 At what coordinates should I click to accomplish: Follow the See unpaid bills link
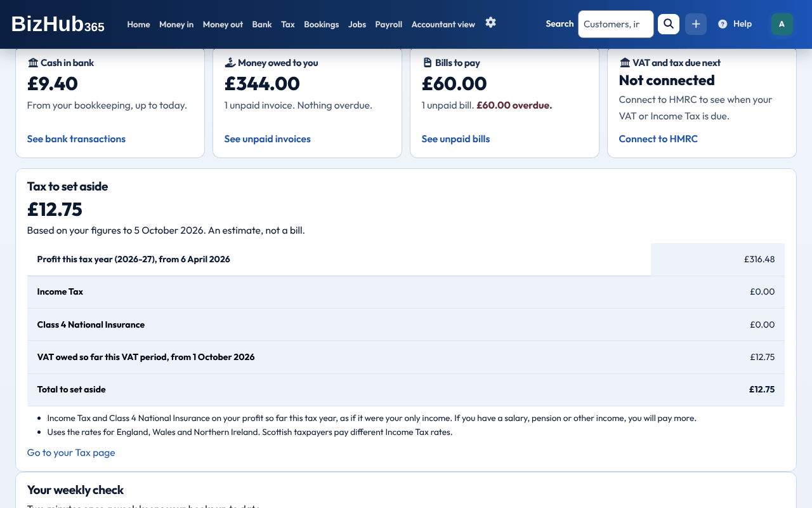click(x=456, y=139)
